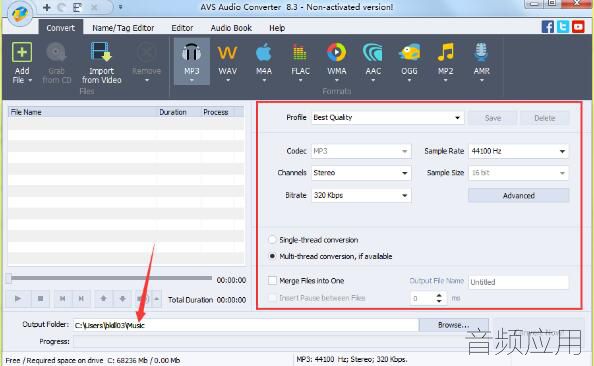Open the YouTube channel icon
The image size is (594, 366).
578,27
